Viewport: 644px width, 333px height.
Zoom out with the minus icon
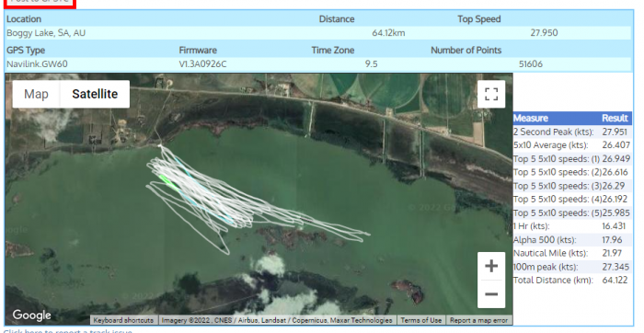[491, 294]
